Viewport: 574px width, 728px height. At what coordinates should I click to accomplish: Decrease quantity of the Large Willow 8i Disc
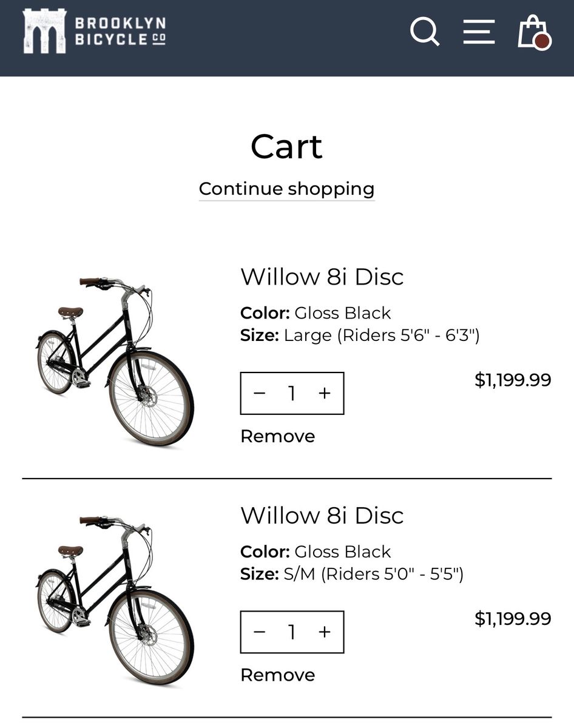[260, 394]
